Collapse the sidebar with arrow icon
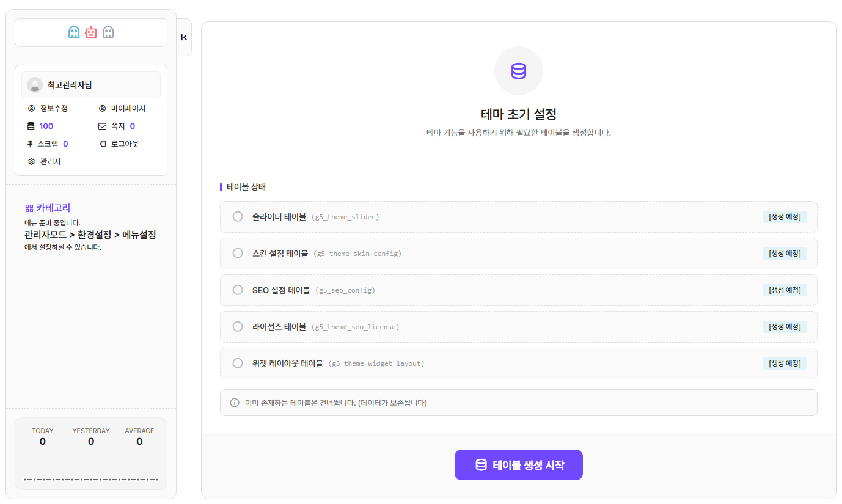This screenshot has height=504, width=842. tap(184, 37)
